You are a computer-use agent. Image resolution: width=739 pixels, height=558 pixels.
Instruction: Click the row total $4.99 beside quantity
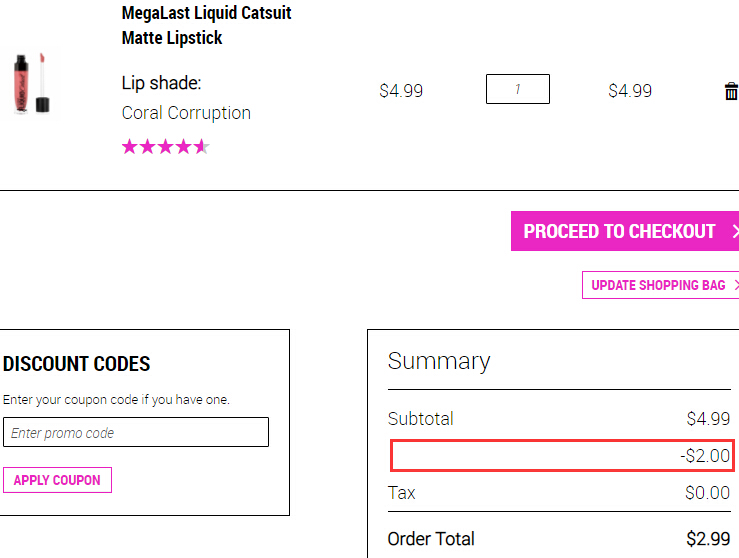630,90
